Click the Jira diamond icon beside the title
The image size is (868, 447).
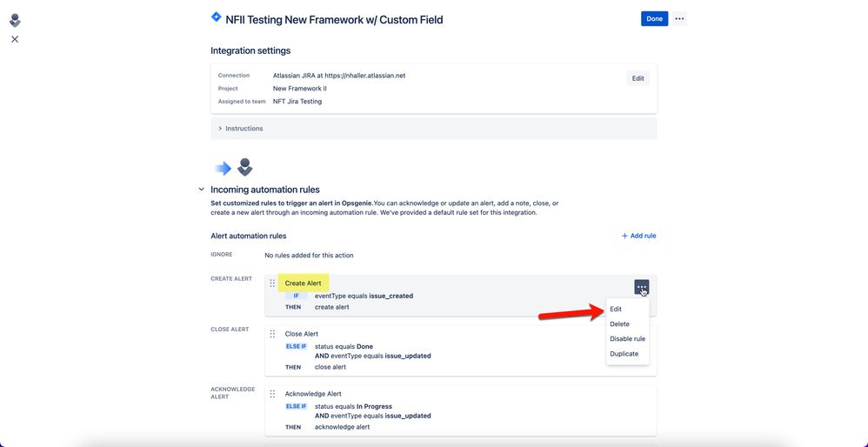pyautogui.click(x=217, y=17)
